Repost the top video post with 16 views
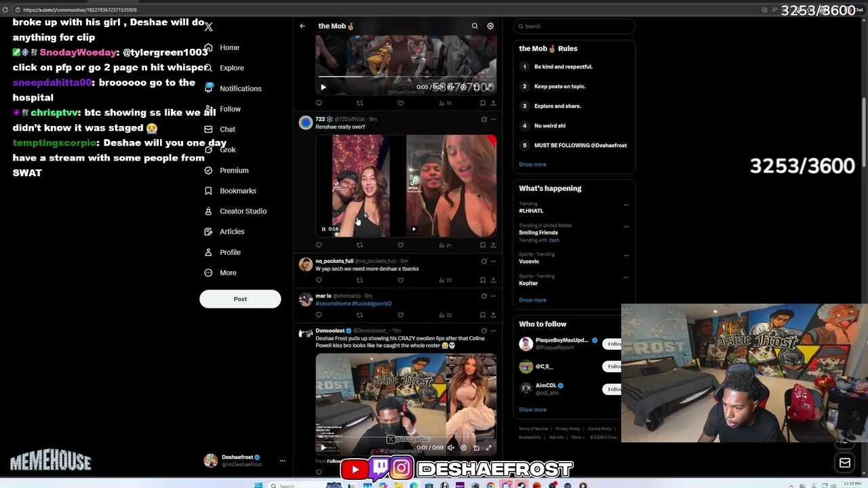 359,103
